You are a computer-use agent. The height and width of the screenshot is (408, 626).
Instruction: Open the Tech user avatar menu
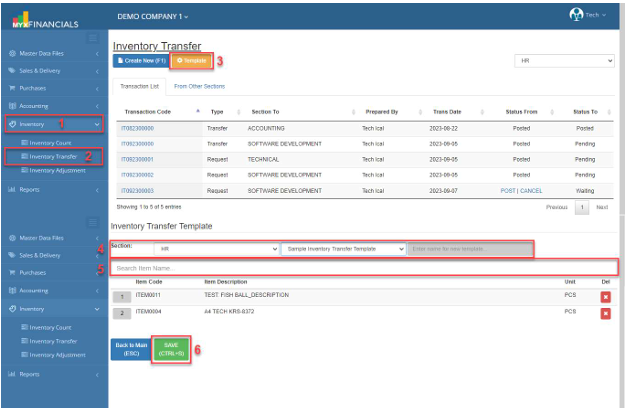click(576, 15)
